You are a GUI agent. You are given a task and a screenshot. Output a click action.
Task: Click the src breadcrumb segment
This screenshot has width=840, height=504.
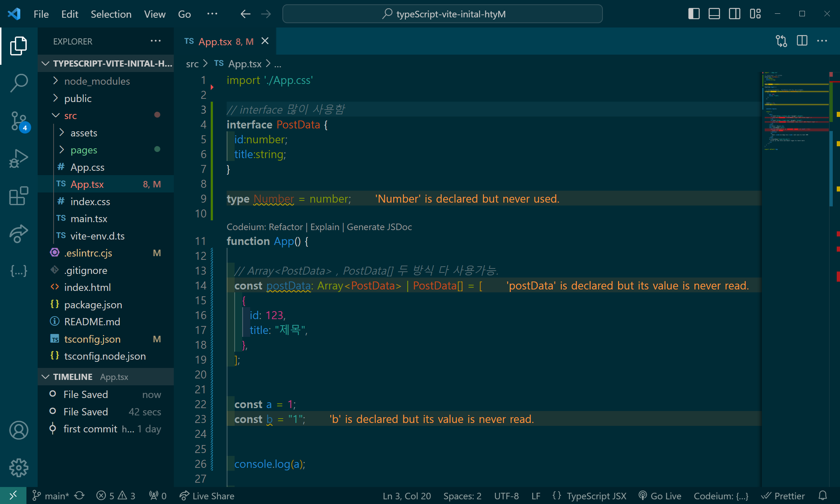tap(192, 64)
